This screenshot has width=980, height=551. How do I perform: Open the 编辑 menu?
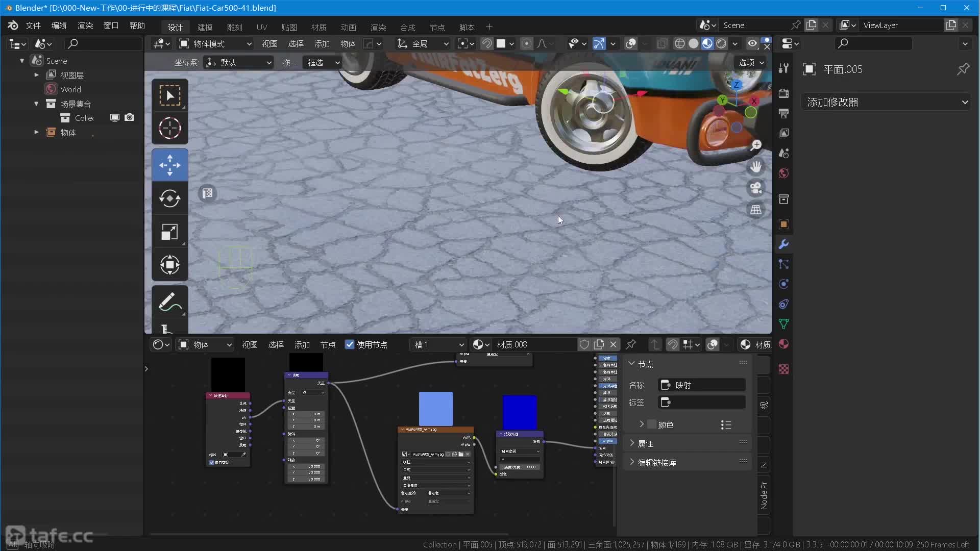click(59, 26)
